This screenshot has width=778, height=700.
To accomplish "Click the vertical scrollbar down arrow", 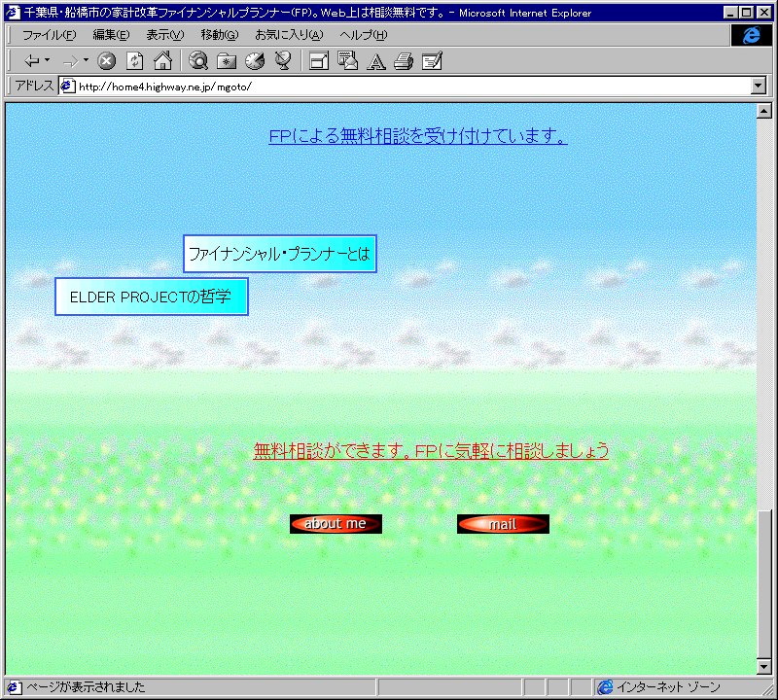I will click(x=764, y=667).
